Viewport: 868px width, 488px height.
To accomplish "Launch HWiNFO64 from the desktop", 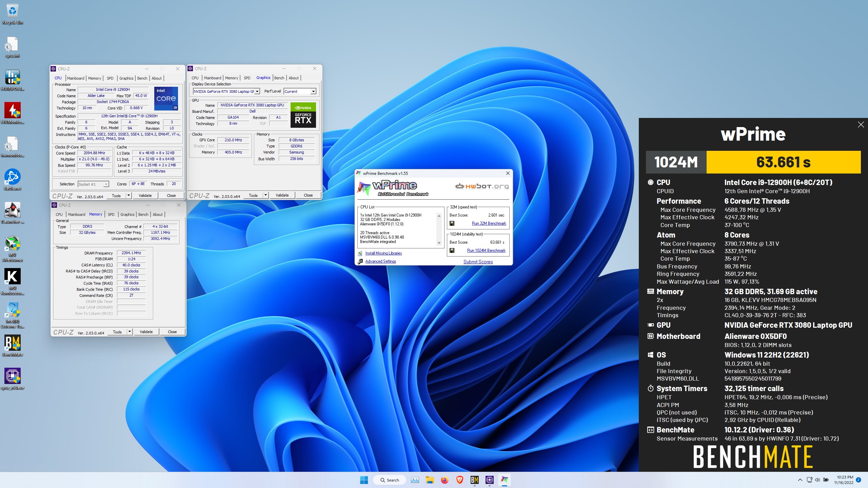I will 13,81.
